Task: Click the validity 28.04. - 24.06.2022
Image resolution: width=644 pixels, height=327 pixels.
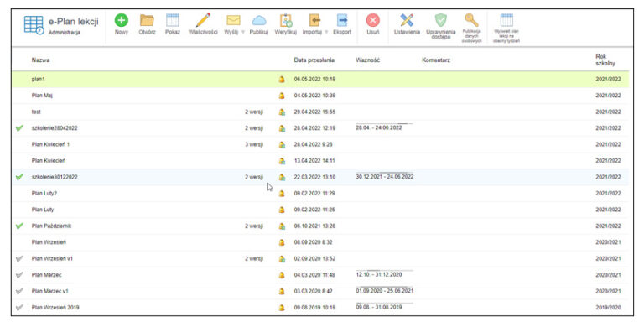Action: (x=379, y=127)
